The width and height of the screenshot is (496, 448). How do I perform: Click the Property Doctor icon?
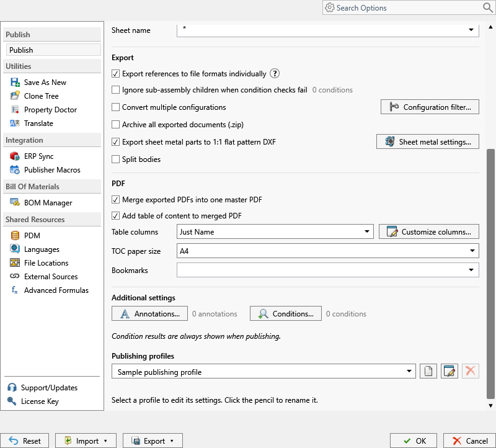coord(15,110)
